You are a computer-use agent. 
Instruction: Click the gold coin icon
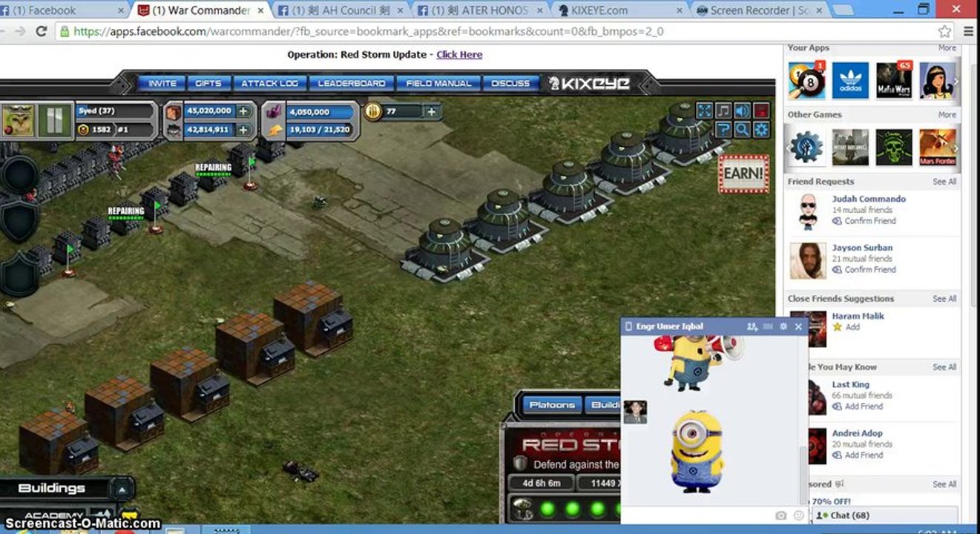point(372,111)
